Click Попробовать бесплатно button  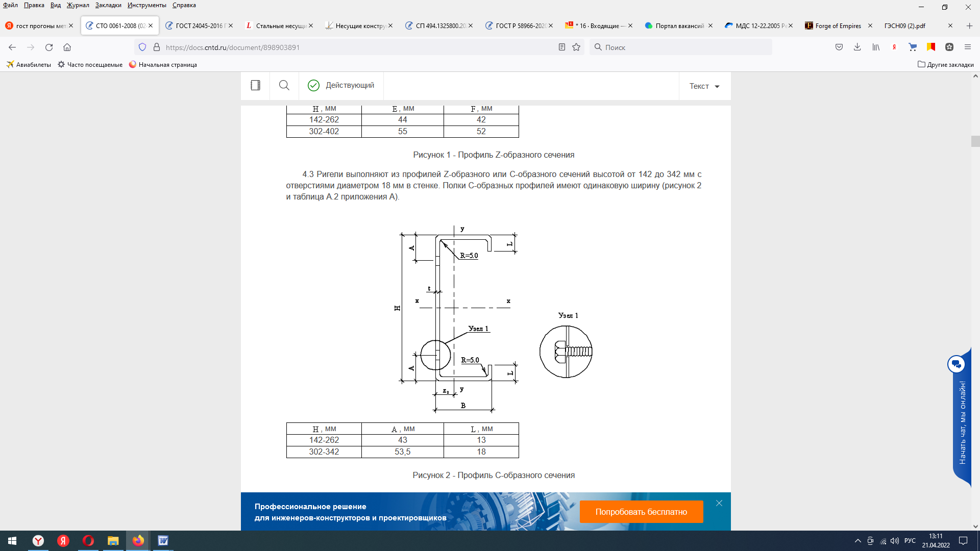[641, 512]
